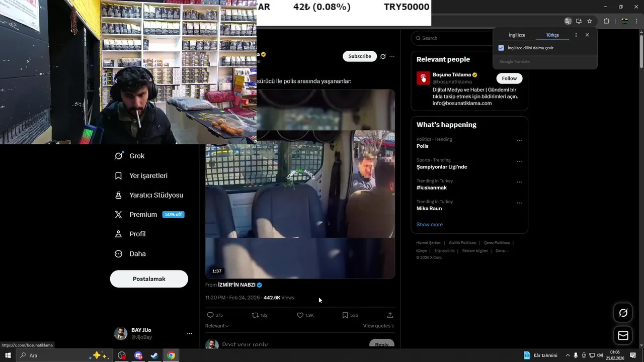Click the Grok icon beside Subscribe
This screenshot has height=362, width=644.
coord(383,56)
